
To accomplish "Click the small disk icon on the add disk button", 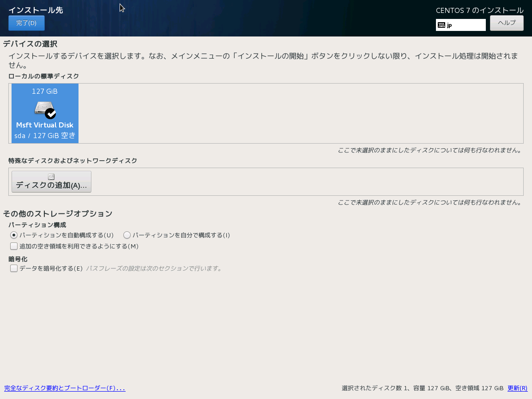I will tap(51, 177).
